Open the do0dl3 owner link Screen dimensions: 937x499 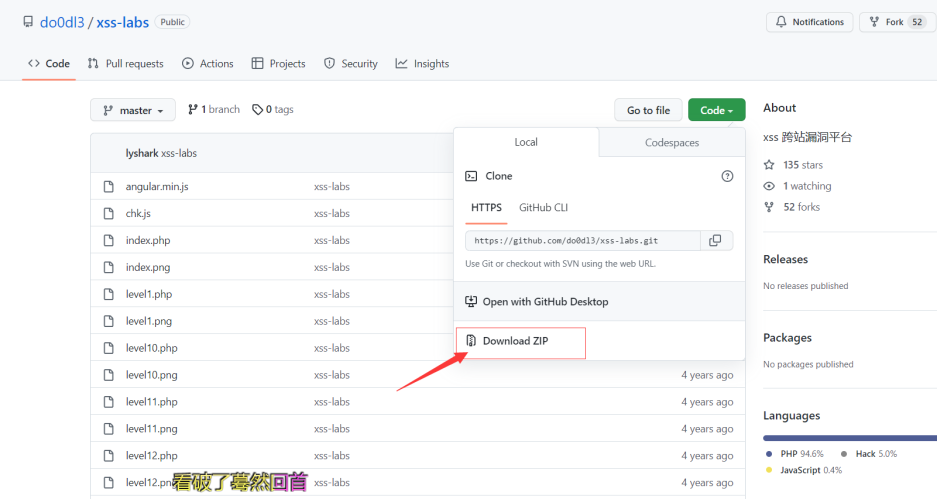click(x=62, y=22)
